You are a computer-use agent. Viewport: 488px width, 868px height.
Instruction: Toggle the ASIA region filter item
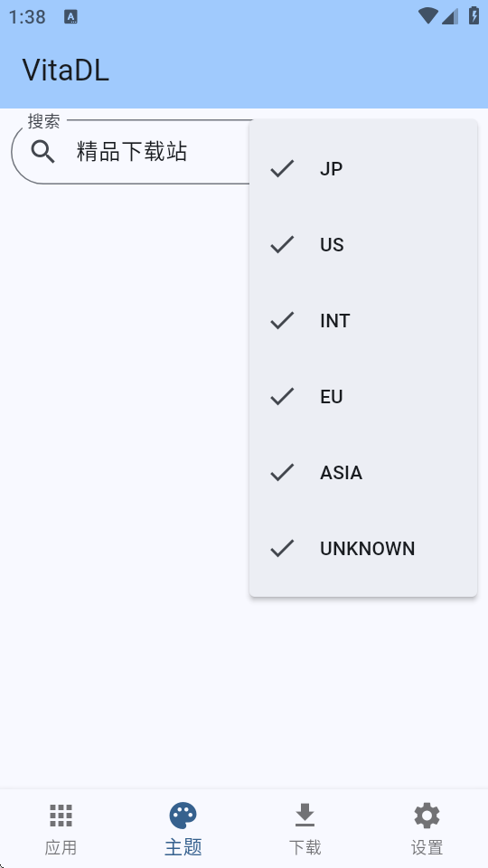pyautogui.click(x=363, y=472)
